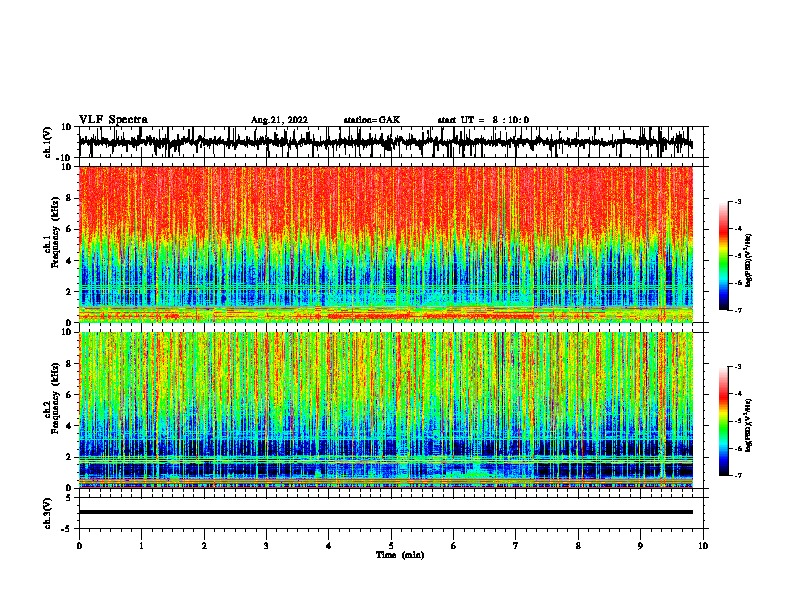The height and width of the screenshot is (612, 792).
Task: Click time axis tick label 3
Action: click(266, 546)
